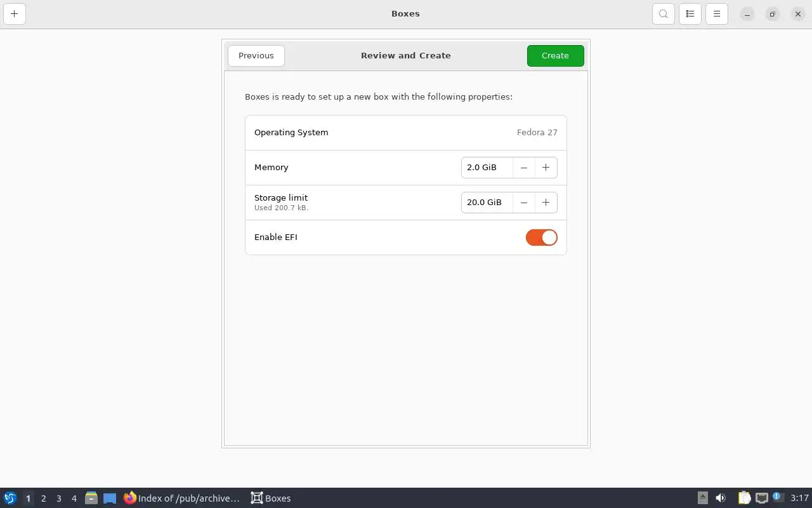Go back with the Previous button
The height and width of the screenshot is (508, 812).
pyautogui.click(x=256, y=56)
